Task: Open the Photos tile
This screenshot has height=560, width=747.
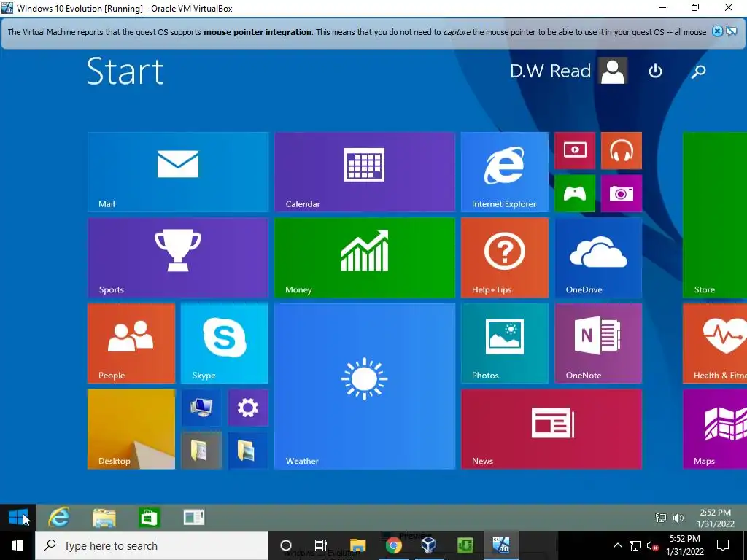Action: (505, 343)
